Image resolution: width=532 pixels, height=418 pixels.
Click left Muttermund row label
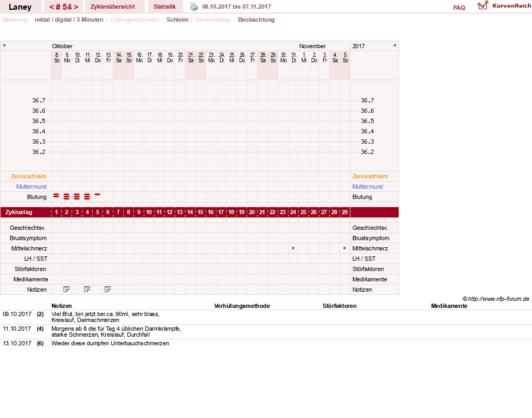coord(31,187)
